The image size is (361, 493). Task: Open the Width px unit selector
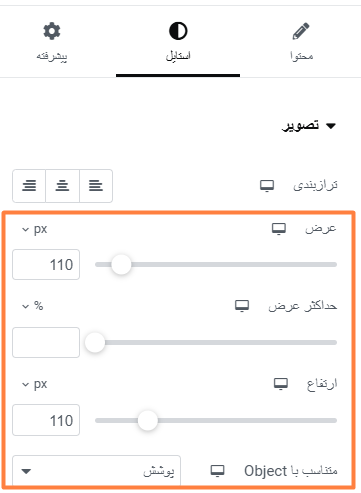pos(35,229)
